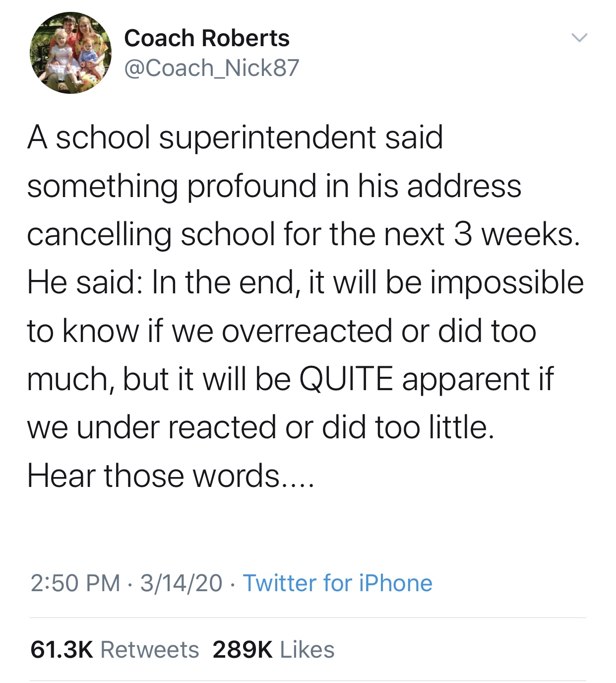
Task: Tap the word "profound" in the tweet
Action: coord(251,186)
